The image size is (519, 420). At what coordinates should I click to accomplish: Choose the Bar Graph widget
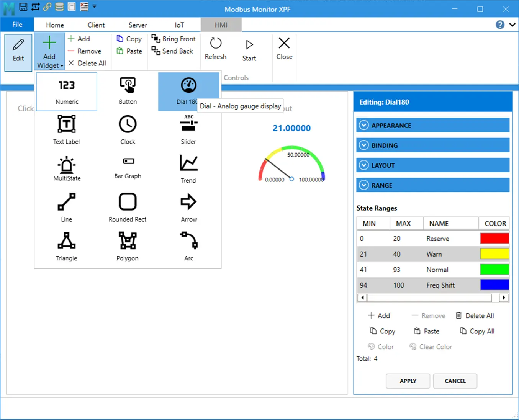click(x=127, y=169)
